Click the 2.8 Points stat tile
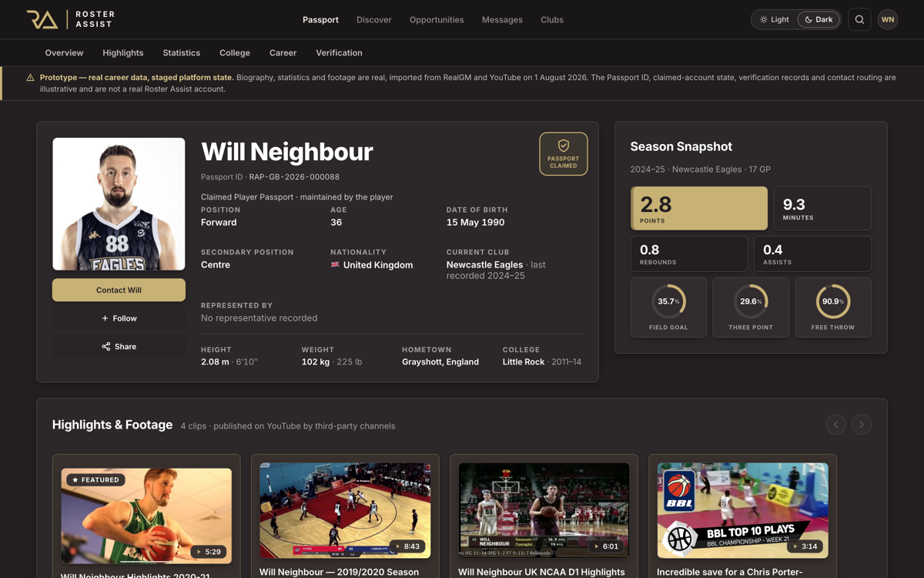The height and width of the screenshot is (578, 924). (699, 208)
